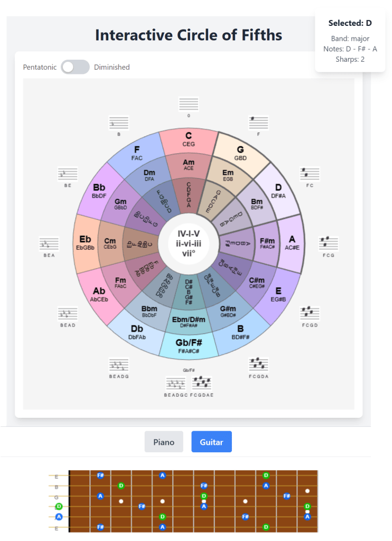Select the three-flat signature icon labeled B E A
This screenshot has height=541, width=392.
49,244
